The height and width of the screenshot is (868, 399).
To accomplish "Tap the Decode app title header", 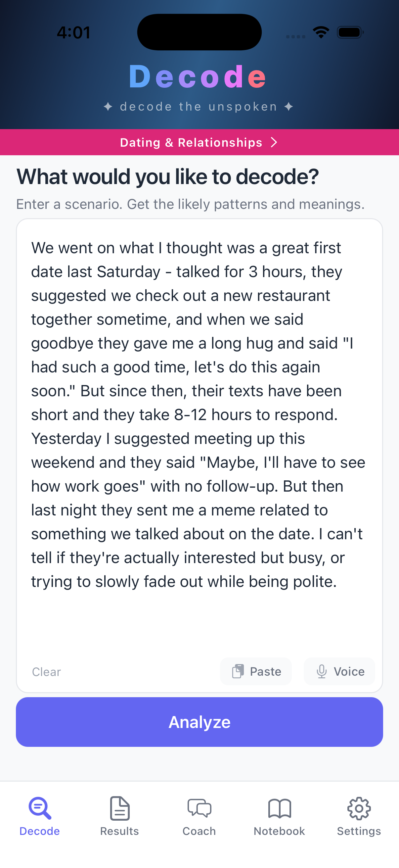I will pyautogui.click(x=198, y=77).
